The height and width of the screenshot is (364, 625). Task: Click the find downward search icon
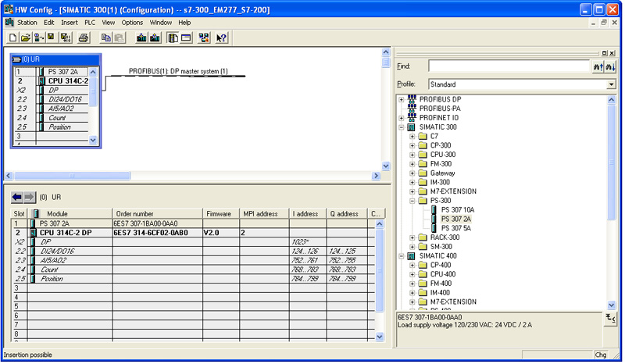[x=610, y=66]
